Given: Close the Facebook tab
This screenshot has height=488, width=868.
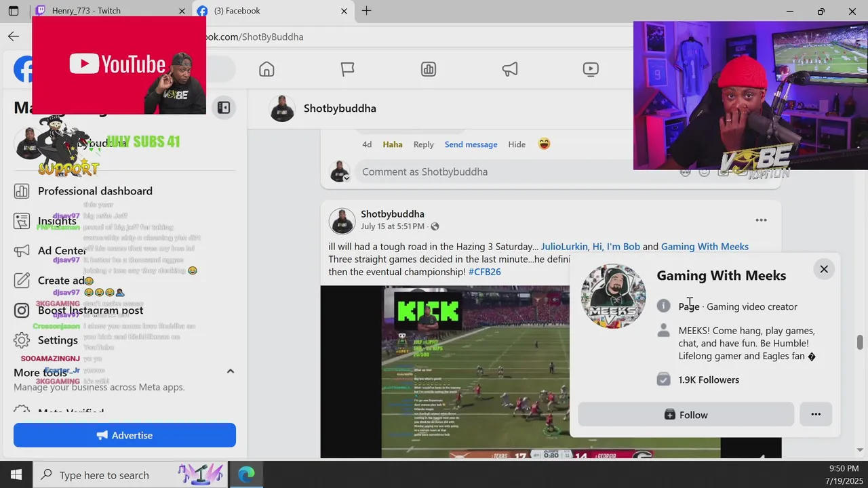Looking at the screenshot, I should pos(344,11).
